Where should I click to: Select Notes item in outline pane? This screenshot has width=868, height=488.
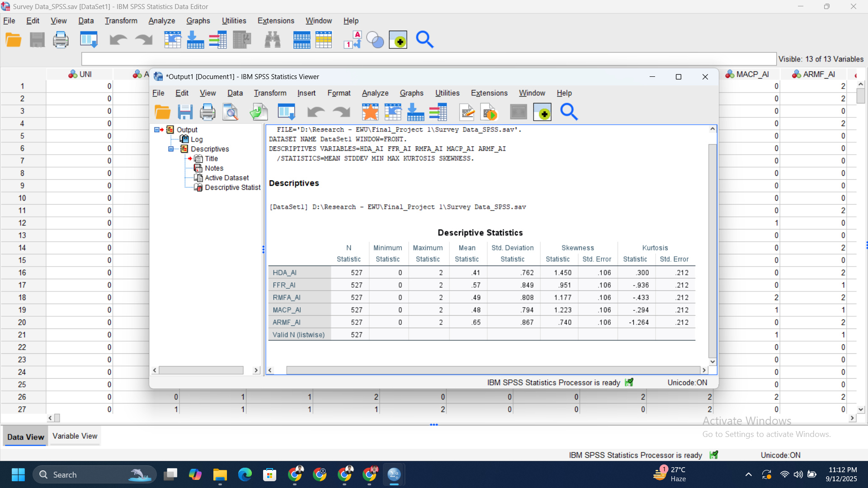tap(214, 168)
